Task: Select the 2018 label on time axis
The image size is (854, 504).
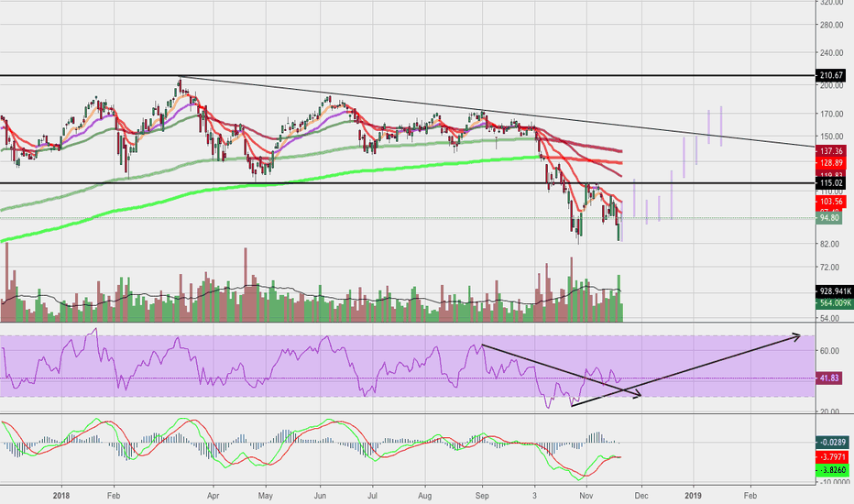Action: point(61,496)
